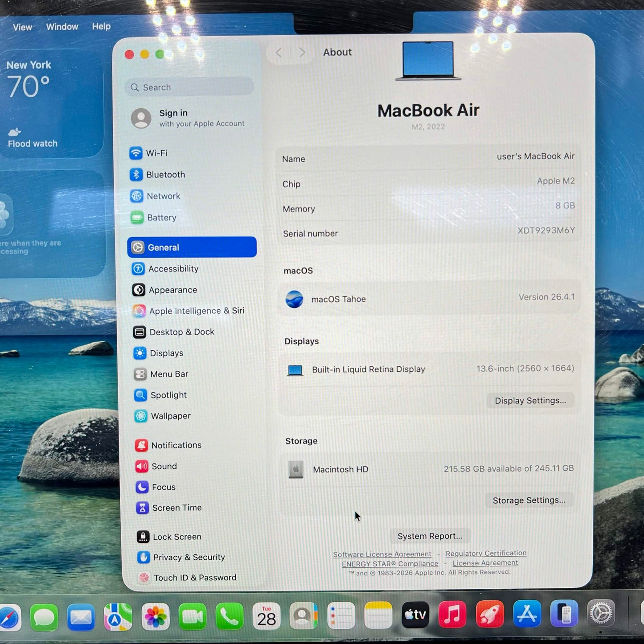The height and width of the screenshot is (644, 644).
Task: Open Photos from the Dock
Action: pyautogui.click(x=156, y=617)
